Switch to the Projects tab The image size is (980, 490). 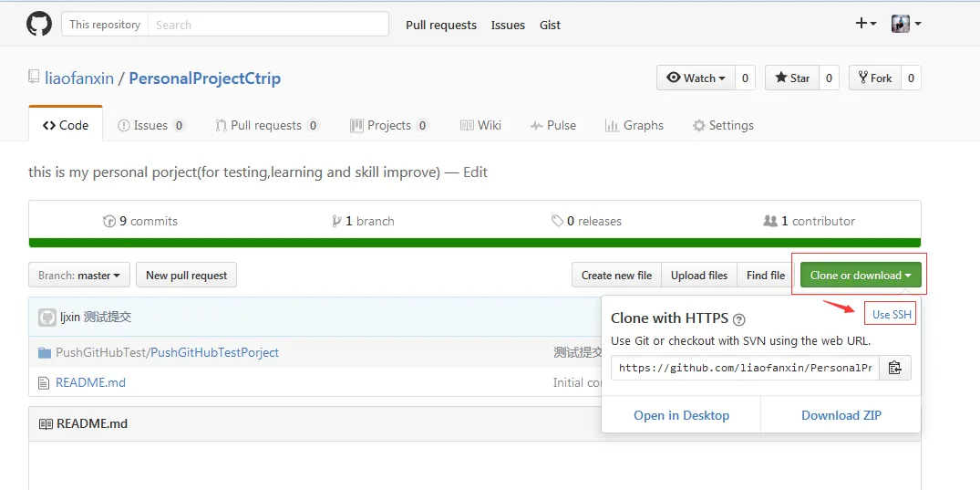389,125
